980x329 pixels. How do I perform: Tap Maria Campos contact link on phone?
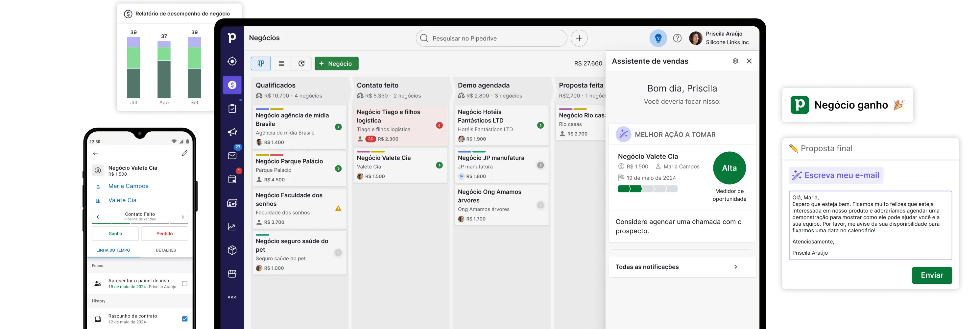click(x=128, y=186)
